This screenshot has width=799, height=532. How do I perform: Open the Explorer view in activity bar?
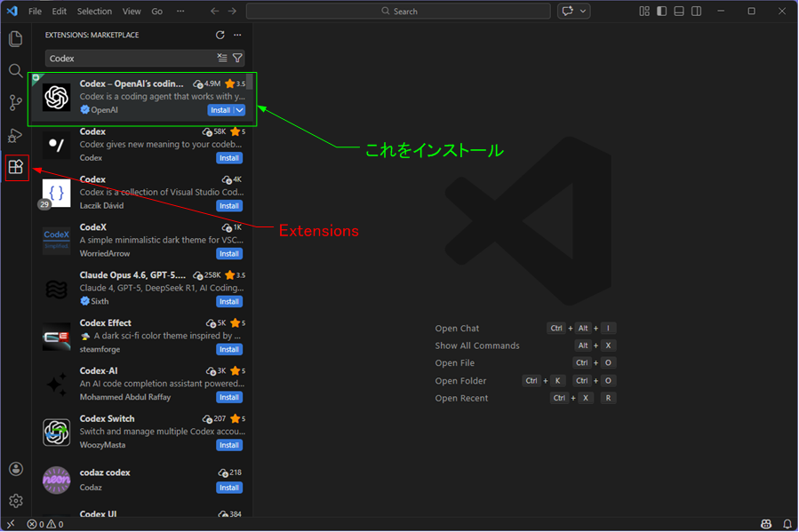coord(15,39)
